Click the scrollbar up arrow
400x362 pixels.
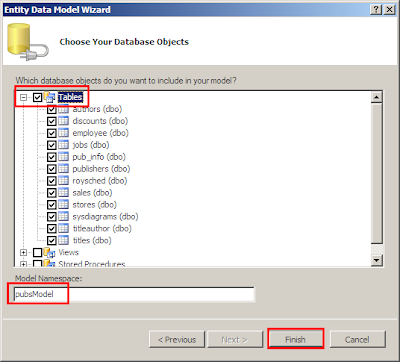(377, 97)
